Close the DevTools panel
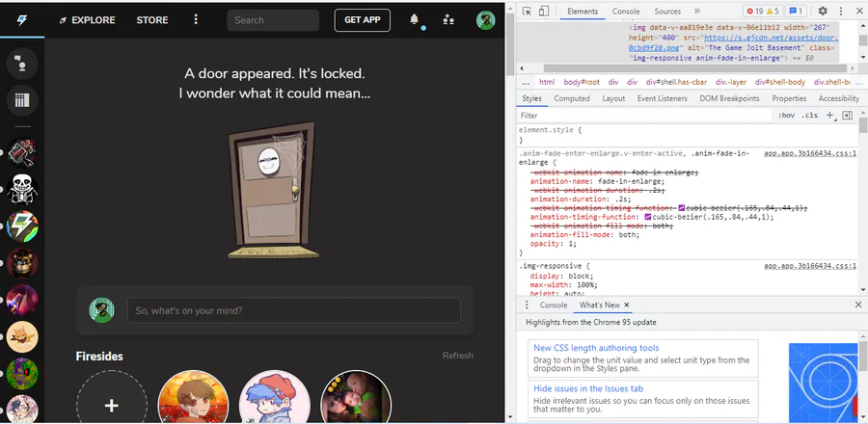The width and height of the screenshot is (868, 424). point(858,11)
